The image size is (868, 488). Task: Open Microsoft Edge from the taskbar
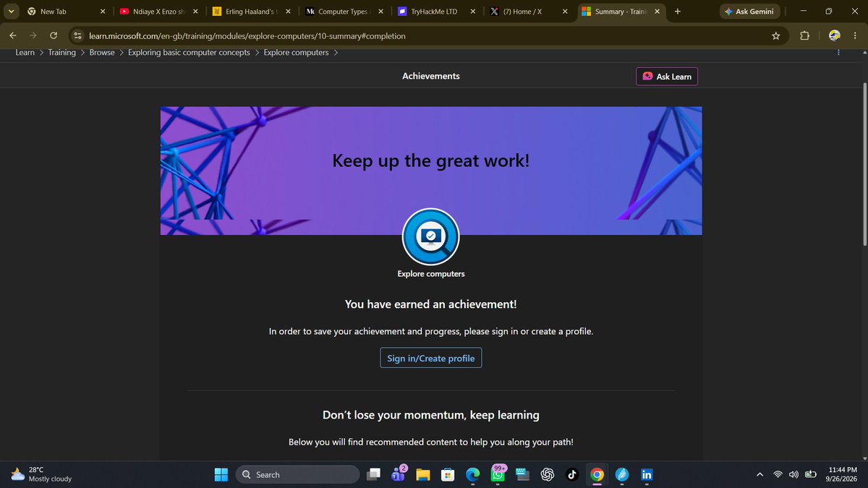click(473, 474)
